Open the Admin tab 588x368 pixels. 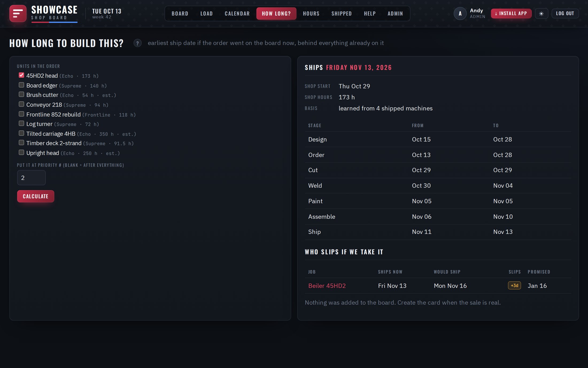click(x=395, y=13)
